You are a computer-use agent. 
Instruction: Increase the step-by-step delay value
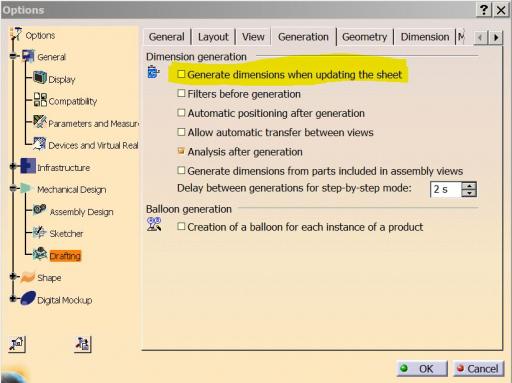coord(469,185)
